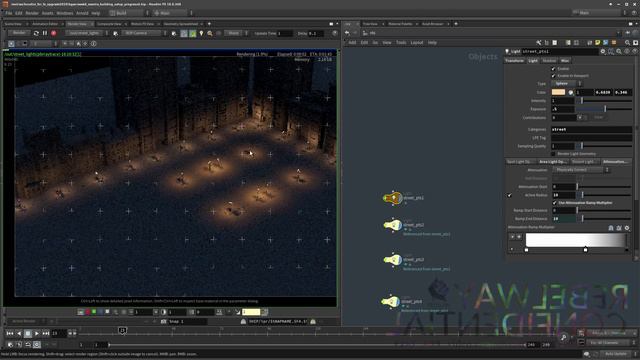Open the color picker wheel icon
This screenshot has height=360, width=640.
coord(571,93)
